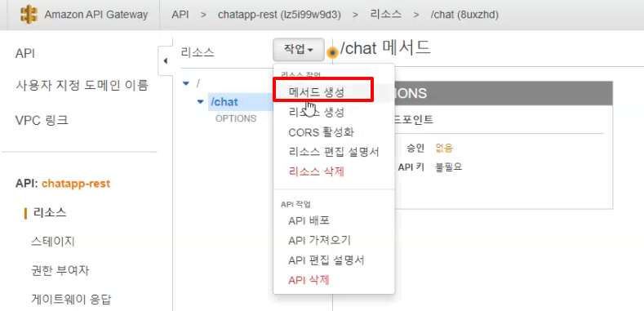
Task: Open the 작업 dropdown button
Action: click(299, 50)
